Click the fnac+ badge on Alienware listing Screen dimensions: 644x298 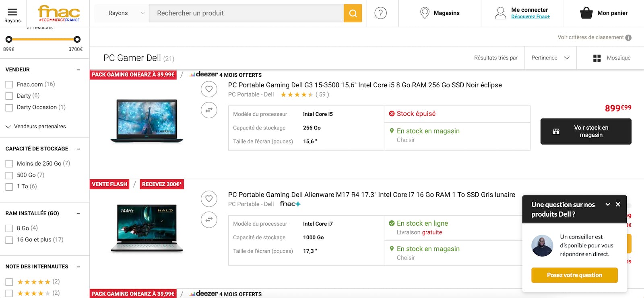point(290,204)
